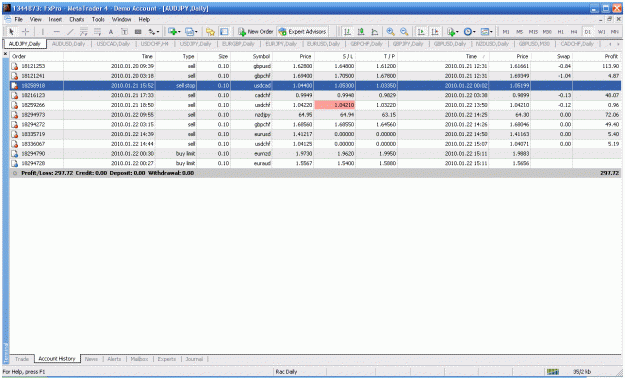Screen dimensions: 625x378
Task: Open the Charts menu
Action: 77,19
